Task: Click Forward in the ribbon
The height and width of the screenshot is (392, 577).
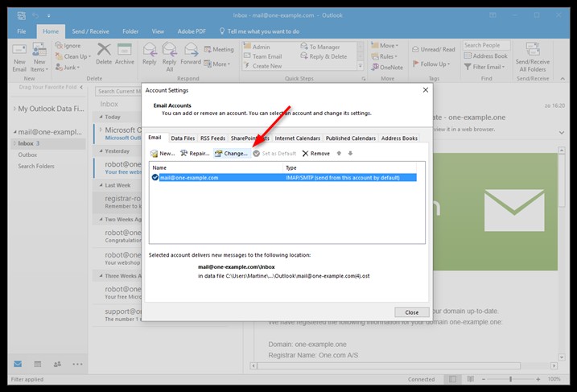Action: [x=191, y=54]
